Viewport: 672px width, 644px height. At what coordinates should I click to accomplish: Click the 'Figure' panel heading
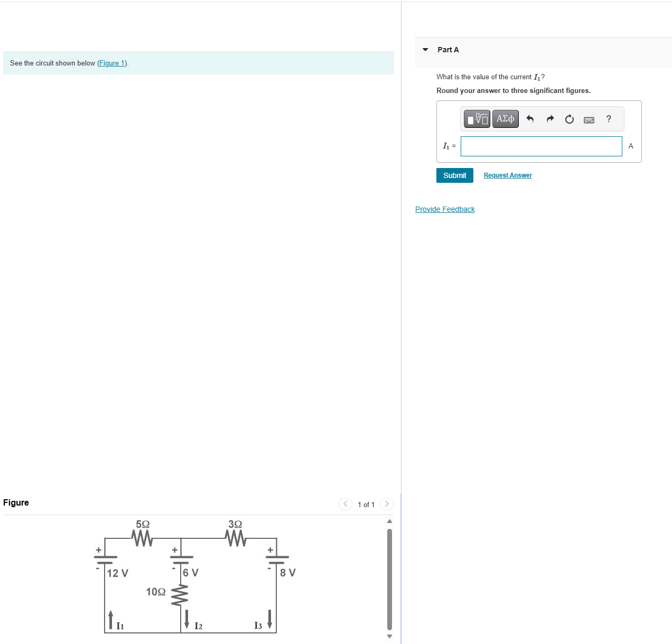tap(16, 502)
